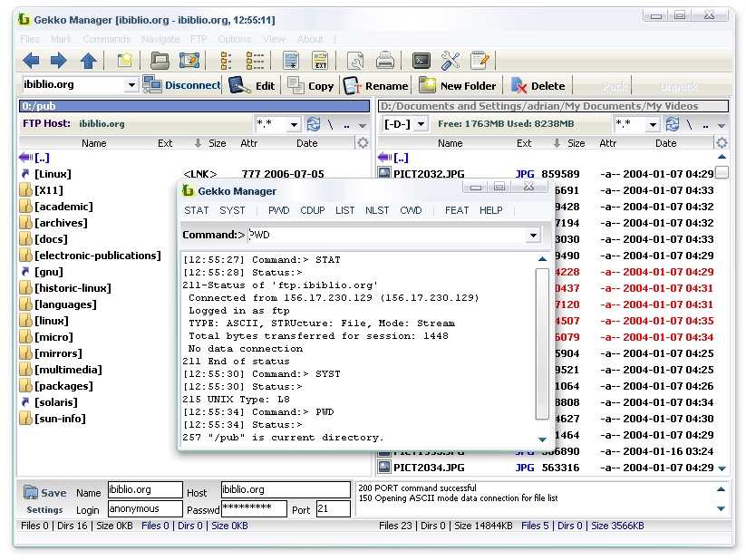The image size is (746, 560).
Task: Click the select-by-mask asterisk document icon
Action: 291,61
